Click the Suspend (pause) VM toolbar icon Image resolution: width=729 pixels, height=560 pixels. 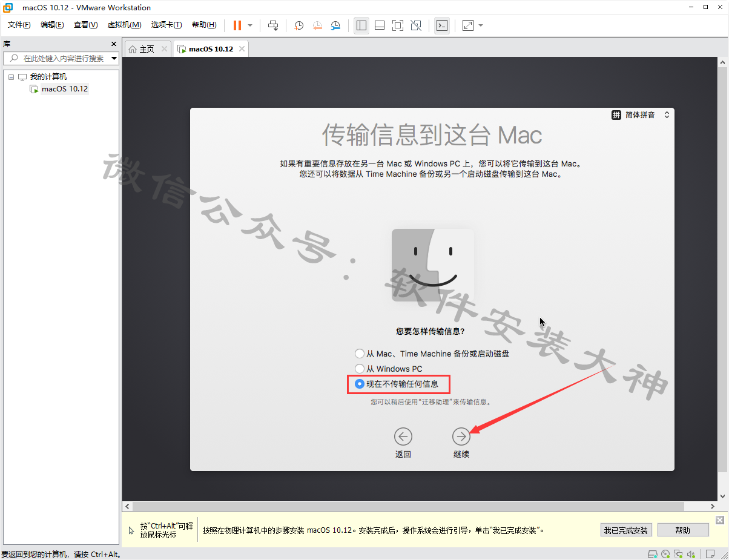point(237,25)
